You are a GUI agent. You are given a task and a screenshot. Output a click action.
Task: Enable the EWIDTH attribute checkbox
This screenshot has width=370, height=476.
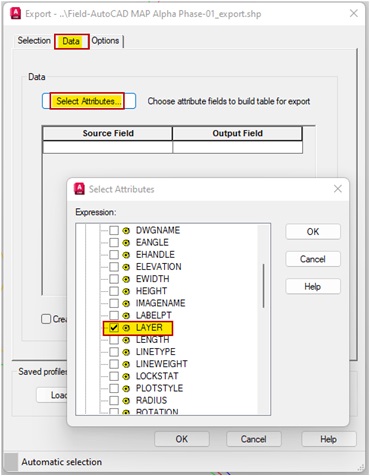pos(114,279)
